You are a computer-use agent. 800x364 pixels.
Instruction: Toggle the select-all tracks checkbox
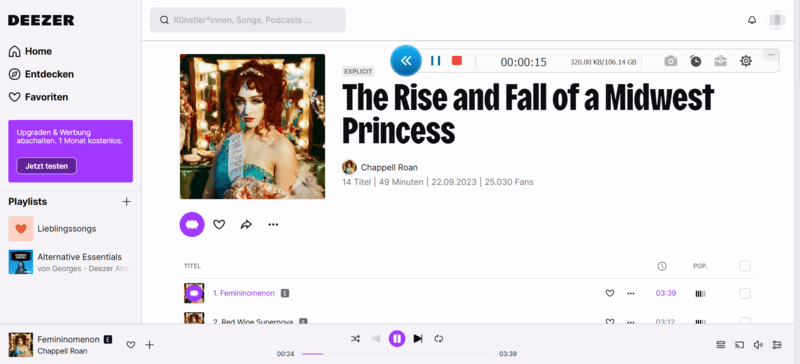point(745,266)
